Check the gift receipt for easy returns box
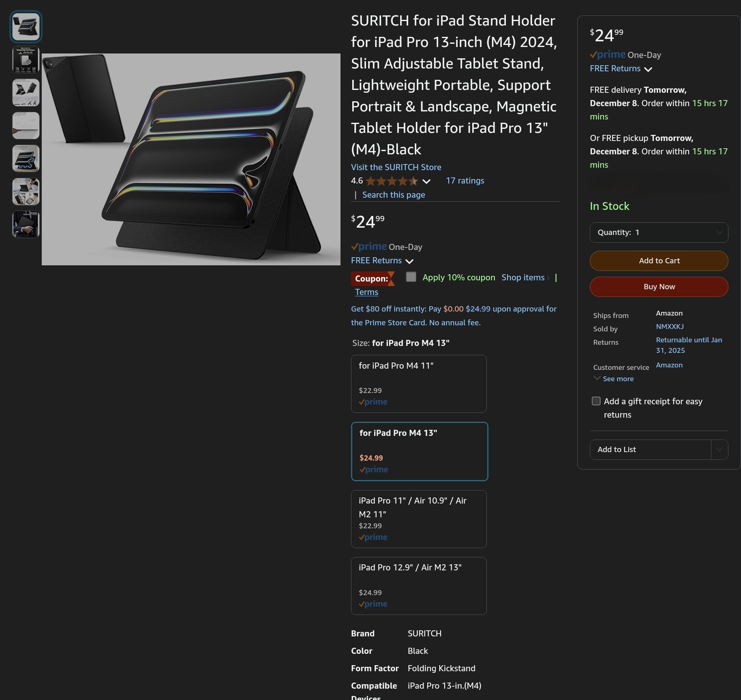 pyautogui.click(x=596, y=401)
